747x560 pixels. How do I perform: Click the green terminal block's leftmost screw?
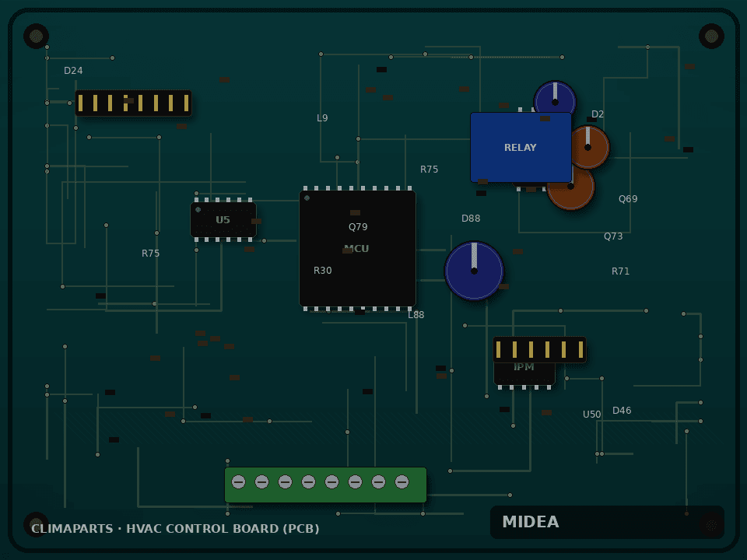[x=238, y=482]
